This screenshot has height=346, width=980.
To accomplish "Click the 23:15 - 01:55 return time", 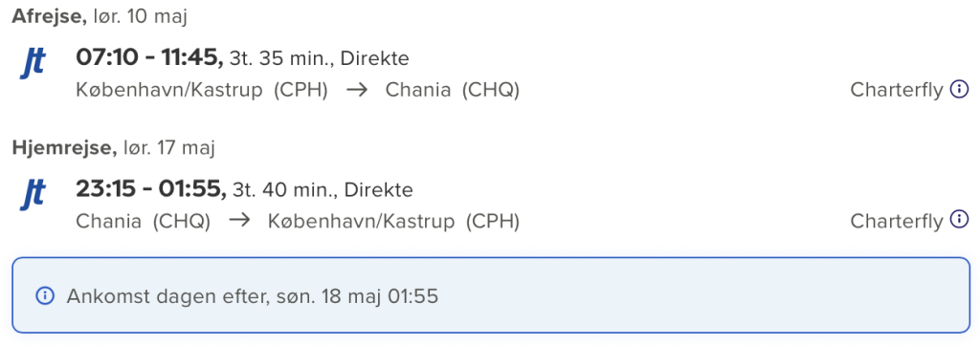I will [x=150, y=188].
